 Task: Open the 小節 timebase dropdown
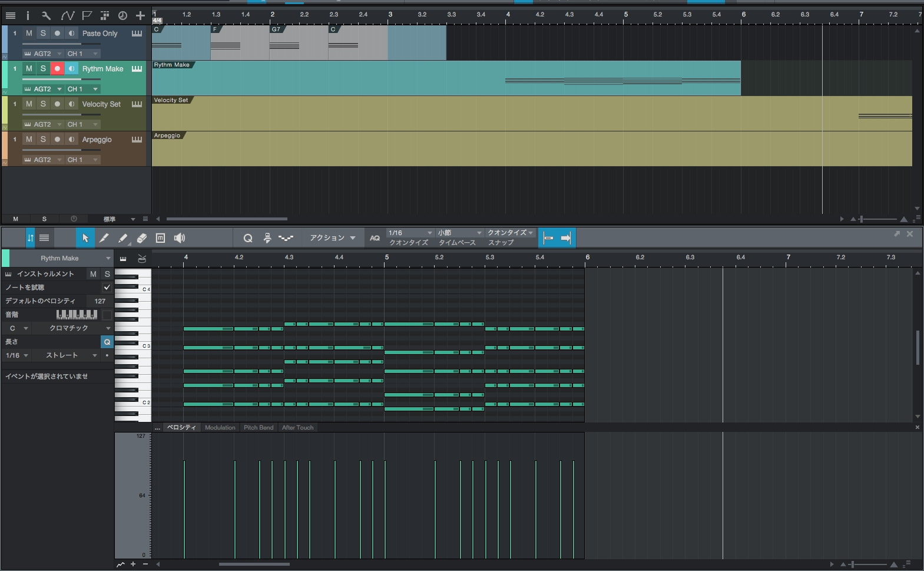[459, 233]
